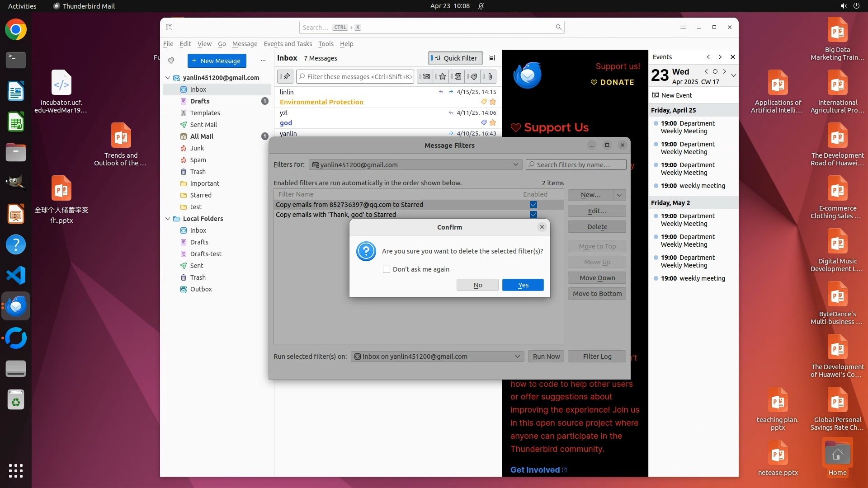Toggle enabled checkbox for 'Thank, god' filter

click(533, 215)
